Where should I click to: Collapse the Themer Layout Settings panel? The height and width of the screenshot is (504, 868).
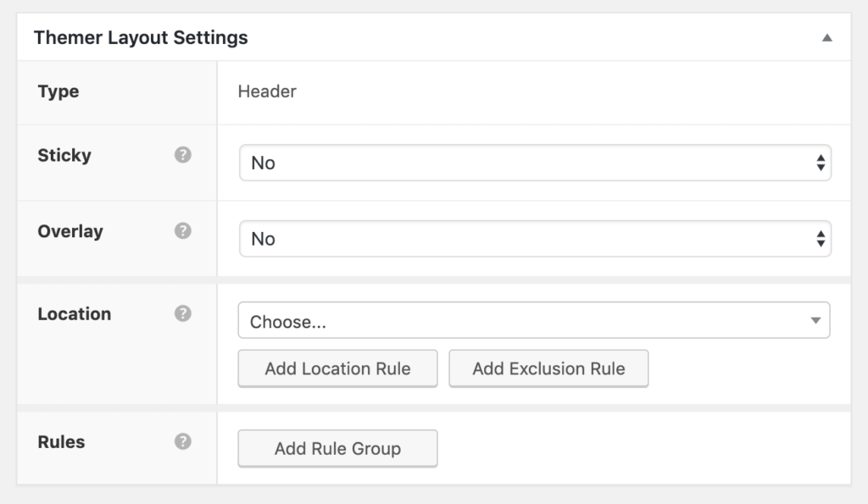point(827,37)
